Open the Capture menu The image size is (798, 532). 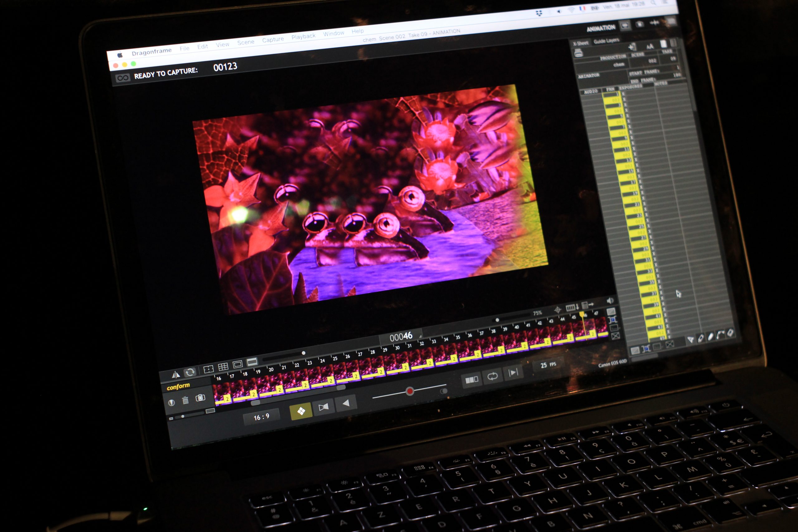[x=273, y=39]
